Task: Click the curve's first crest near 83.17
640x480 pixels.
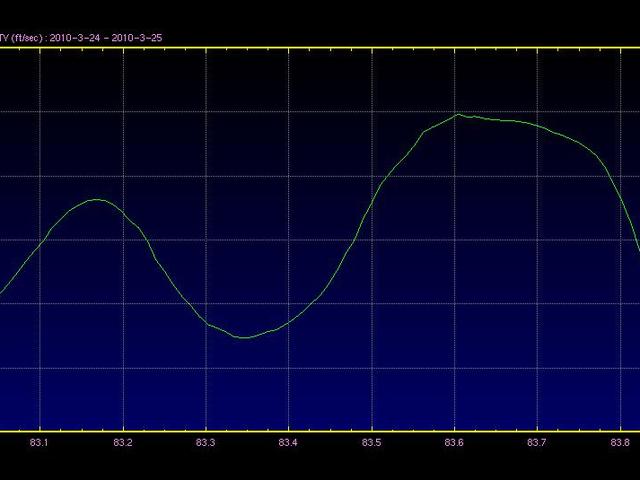Action: tap(97, 199)
